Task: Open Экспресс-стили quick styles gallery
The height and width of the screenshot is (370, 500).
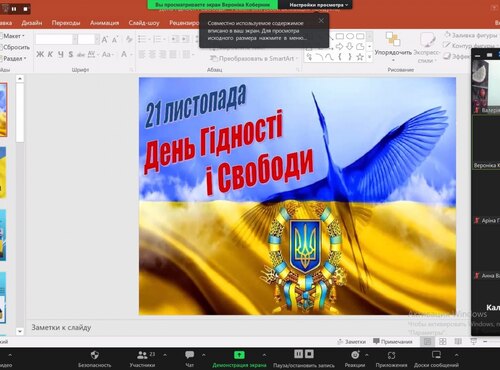Action: click(x=427, y=47)
